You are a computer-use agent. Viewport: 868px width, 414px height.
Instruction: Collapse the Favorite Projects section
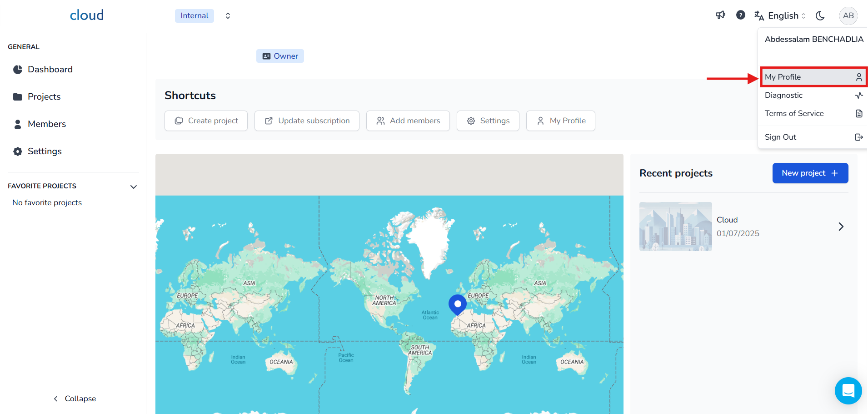point(134,187)
